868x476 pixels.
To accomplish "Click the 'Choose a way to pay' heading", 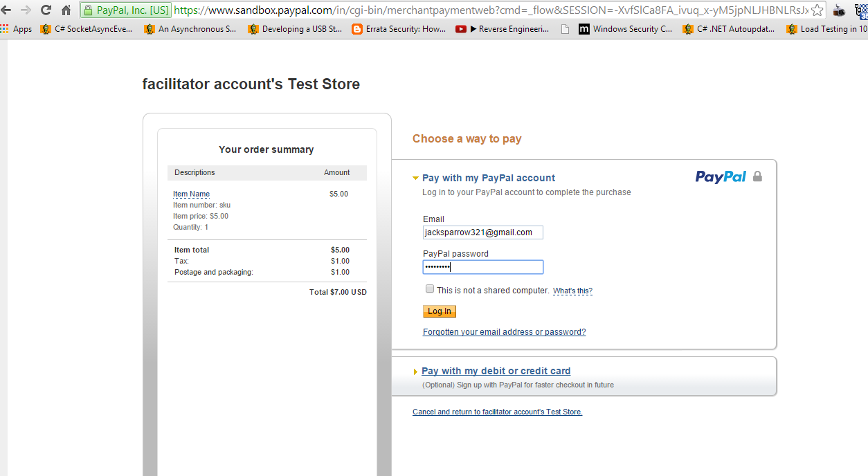I will tap(467, 138).
